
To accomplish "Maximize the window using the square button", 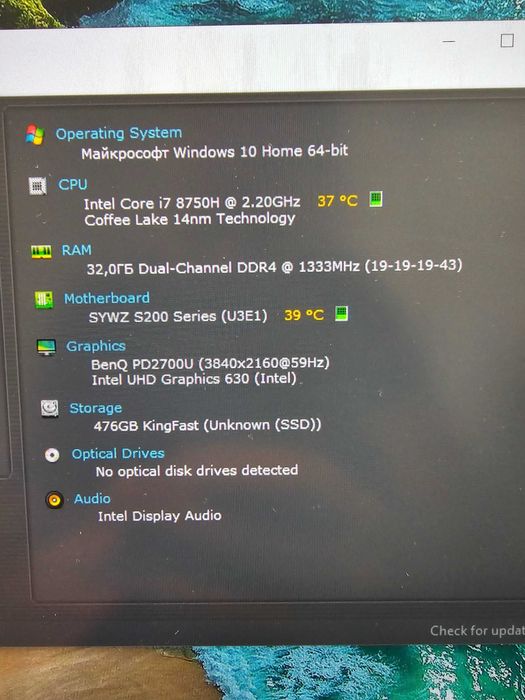I will pos(507,41).
